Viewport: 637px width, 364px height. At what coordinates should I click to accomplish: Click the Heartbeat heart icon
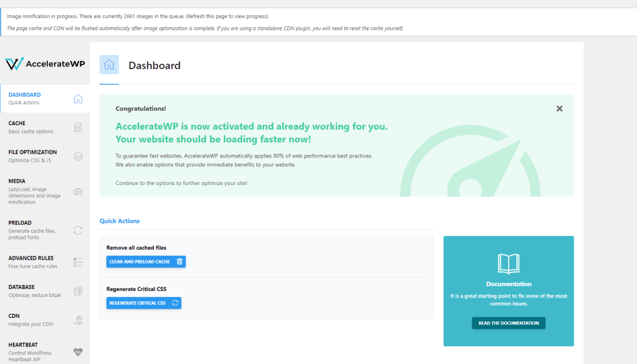[78, 352]
